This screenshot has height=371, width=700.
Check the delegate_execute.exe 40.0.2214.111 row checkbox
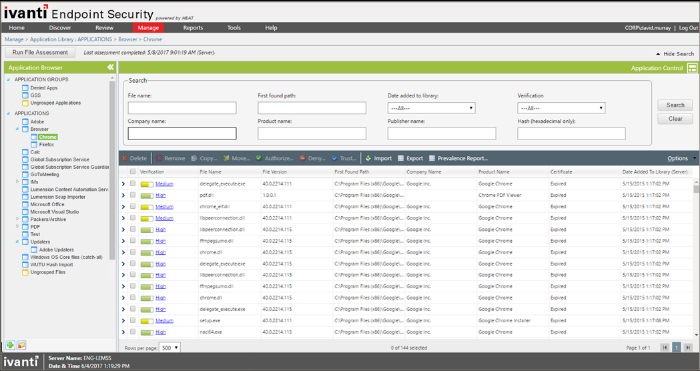tap(133, 183)
